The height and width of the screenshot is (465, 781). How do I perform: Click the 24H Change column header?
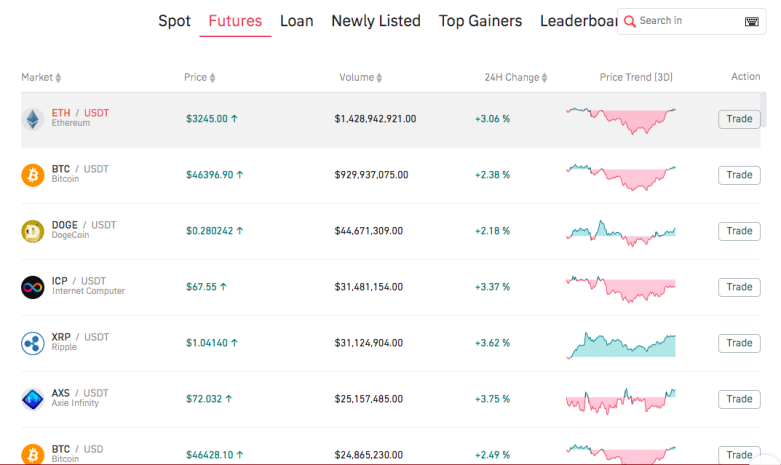[x=512, y=78]
